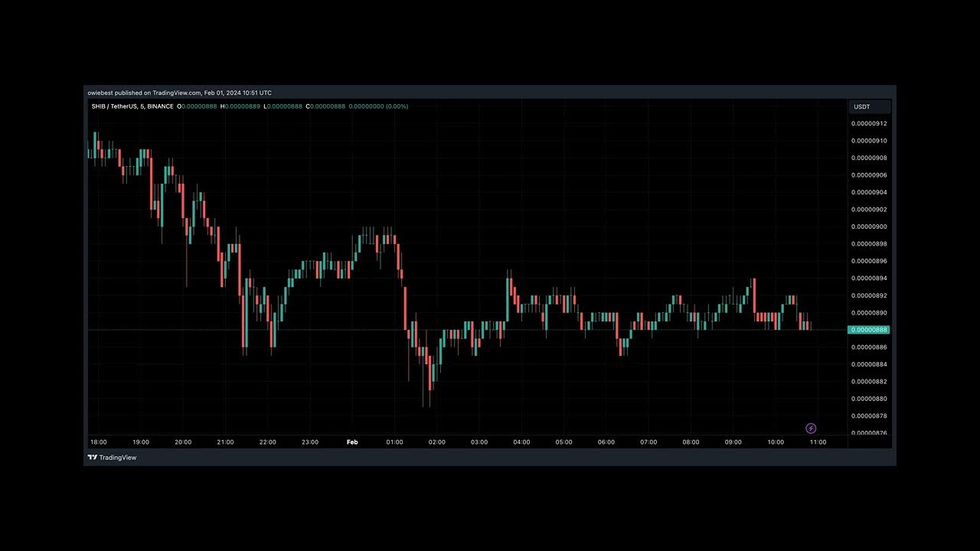Image resolution: width=980 pixels, height=551 pixels.
Task: Click the 18:00 time axis label
Action: 99,442
